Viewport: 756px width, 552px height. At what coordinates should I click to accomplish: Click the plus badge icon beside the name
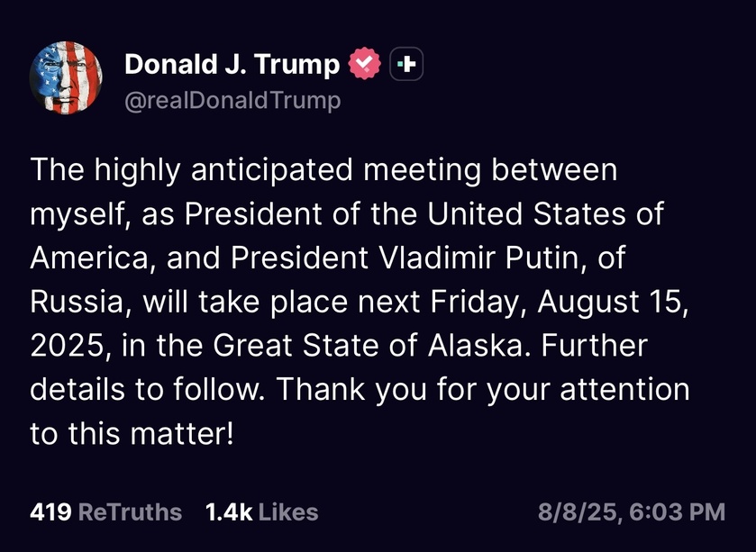(406, 64)
